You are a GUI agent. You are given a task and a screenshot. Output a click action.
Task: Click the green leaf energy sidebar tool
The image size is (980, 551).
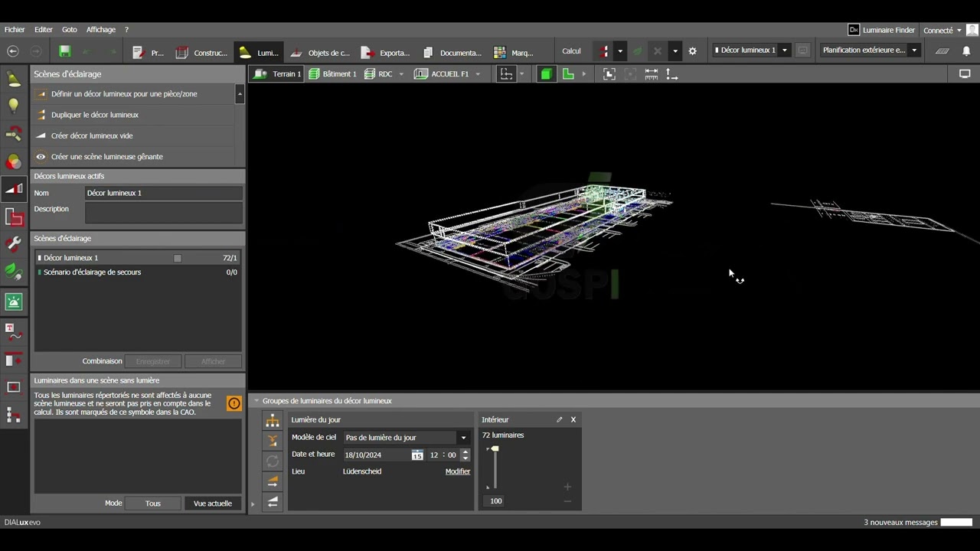14,272
